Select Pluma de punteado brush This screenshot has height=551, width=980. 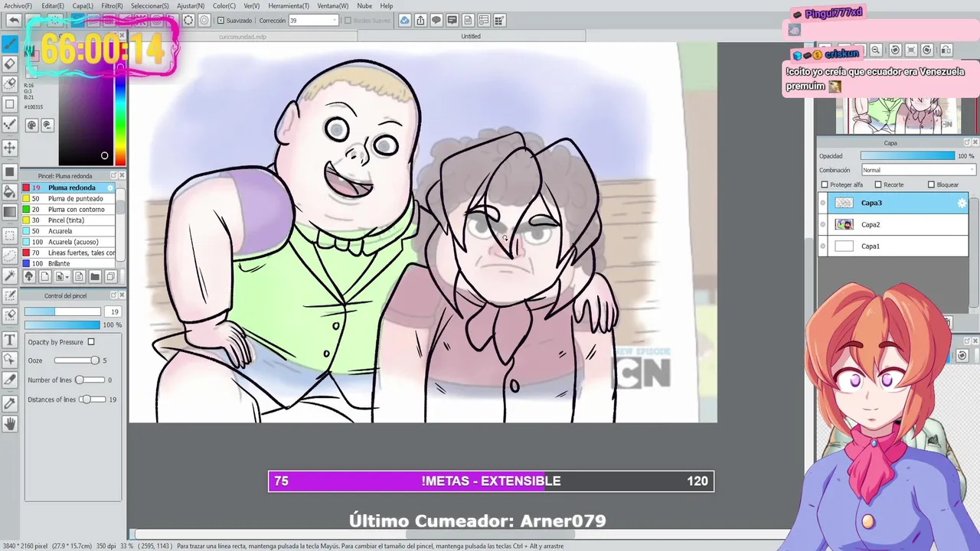point(69,198)
